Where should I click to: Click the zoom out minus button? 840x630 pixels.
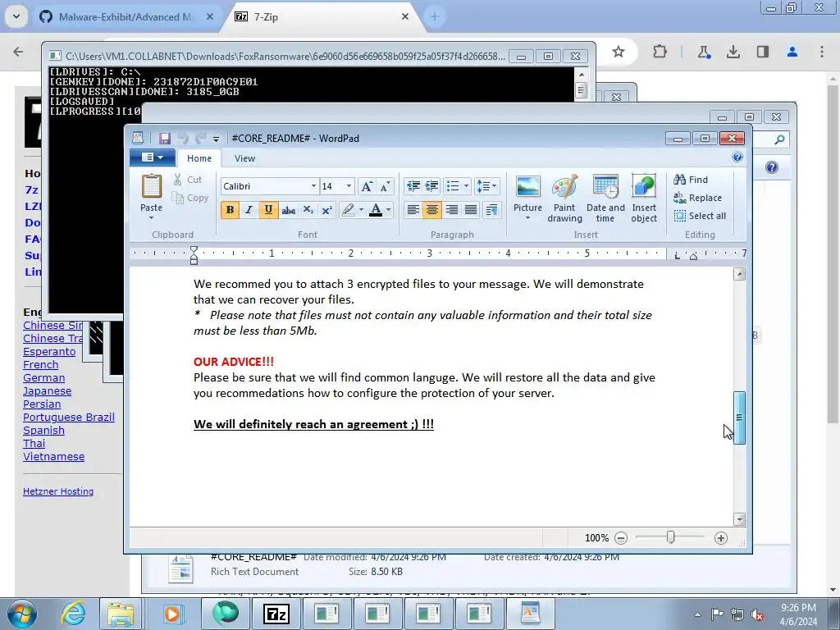621,538
